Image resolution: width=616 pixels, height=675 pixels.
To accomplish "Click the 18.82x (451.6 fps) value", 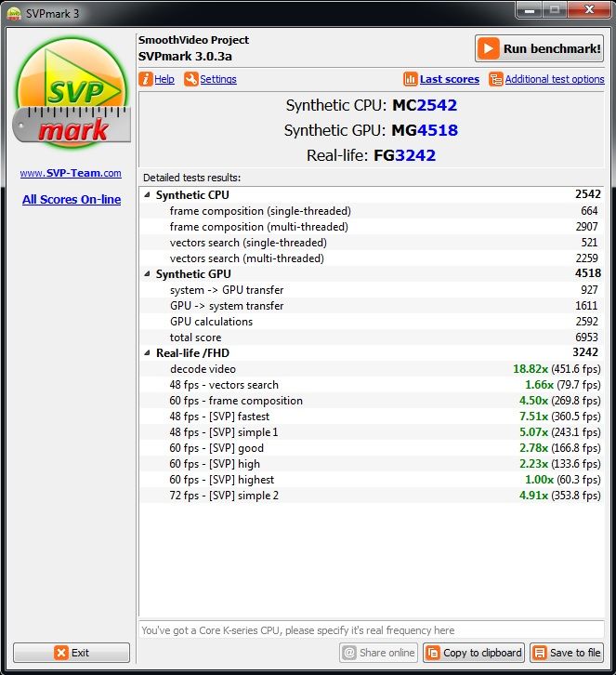I will 557,369.
